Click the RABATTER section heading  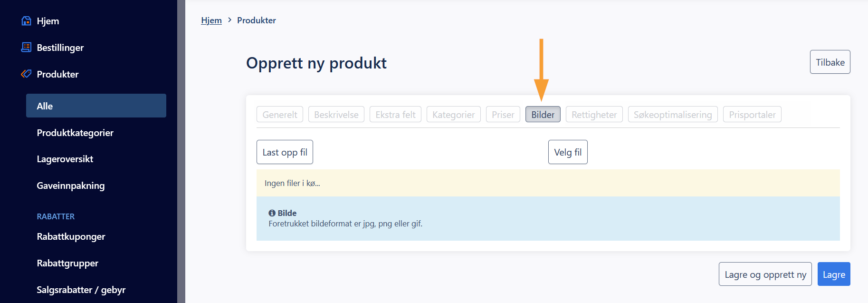point(56,216)
